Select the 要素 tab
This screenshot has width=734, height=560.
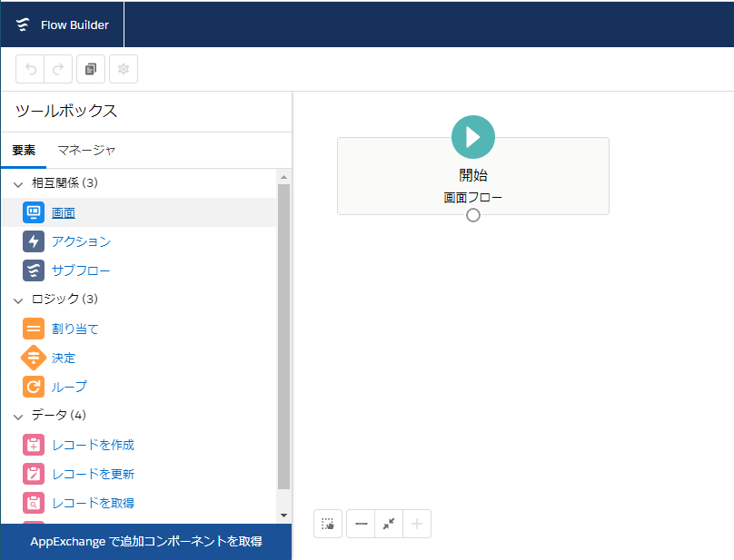(24, 150)
